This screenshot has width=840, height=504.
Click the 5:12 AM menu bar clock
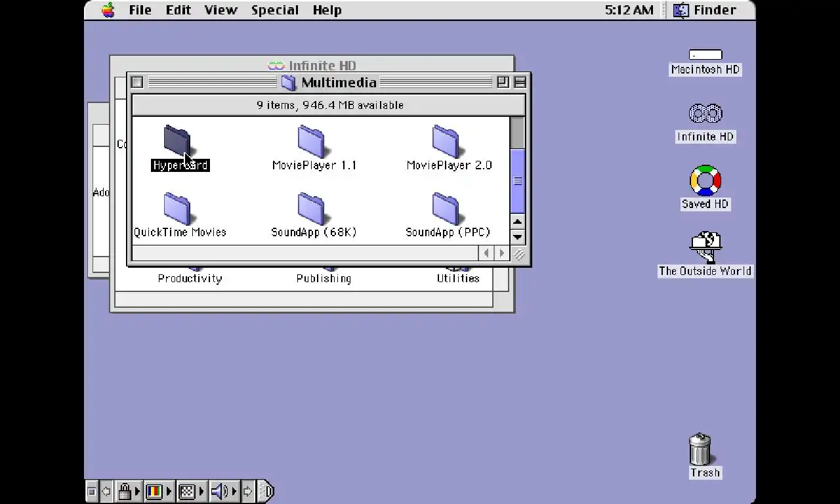(x=629, y=10)
